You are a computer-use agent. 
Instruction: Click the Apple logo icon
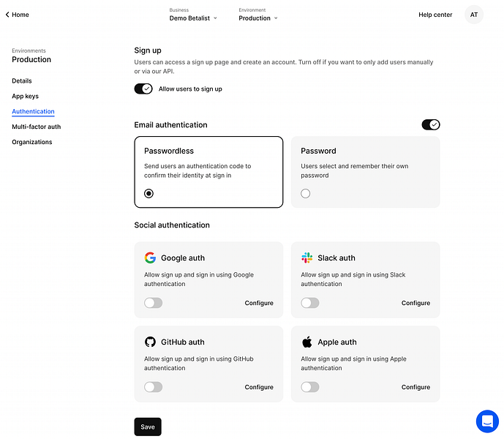pos(307,342)
